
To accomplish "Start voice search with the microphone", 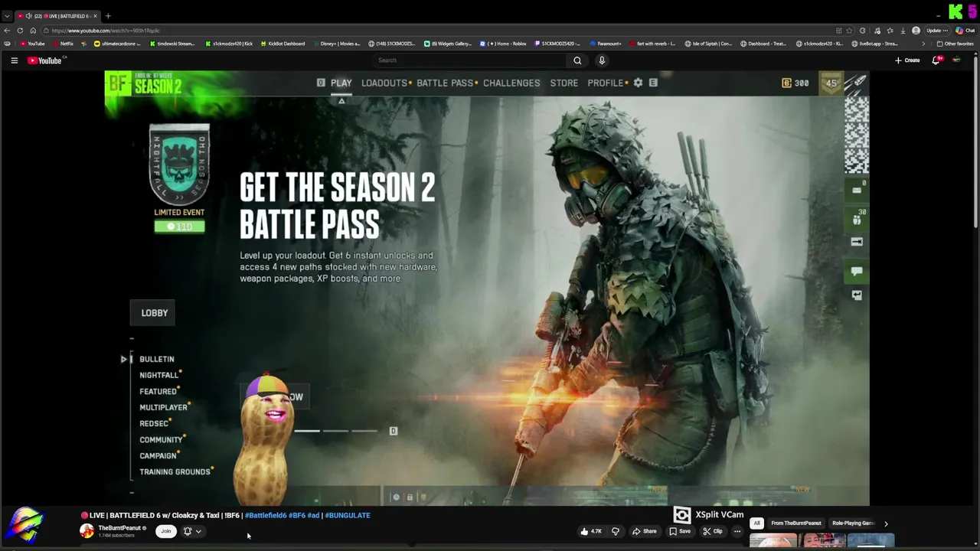I will tap(602, 60).
